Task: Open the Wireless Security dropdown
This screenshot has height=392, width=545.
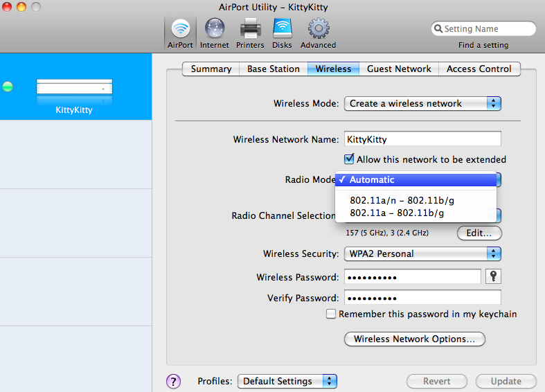Action: click(422, 253)
